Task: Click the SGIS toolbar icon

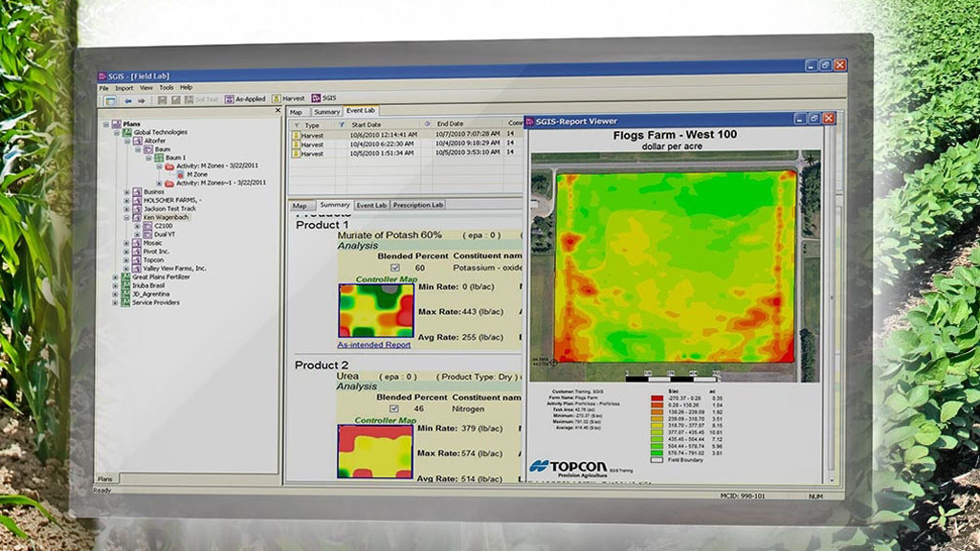Action: tap(316, 99)
